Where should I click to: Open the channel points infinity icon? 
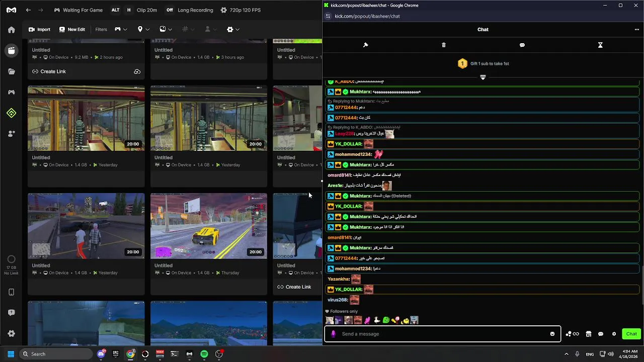point(573,334)
